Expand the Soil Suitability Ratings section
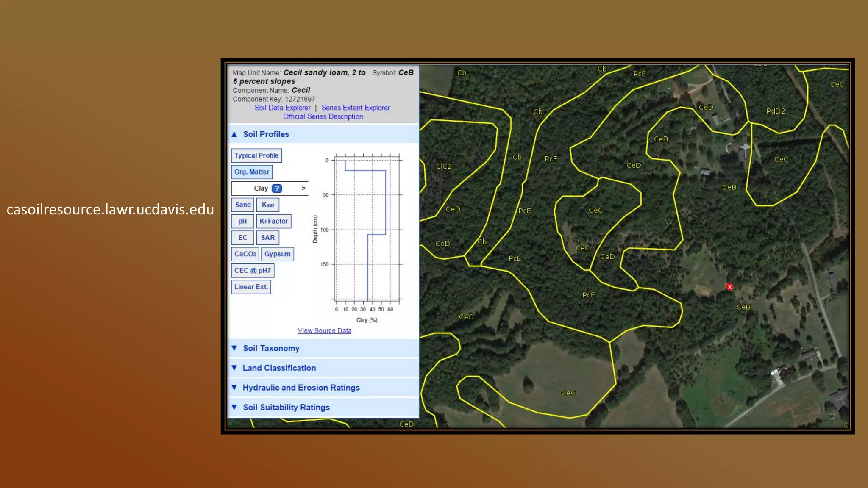 [286, 407]
